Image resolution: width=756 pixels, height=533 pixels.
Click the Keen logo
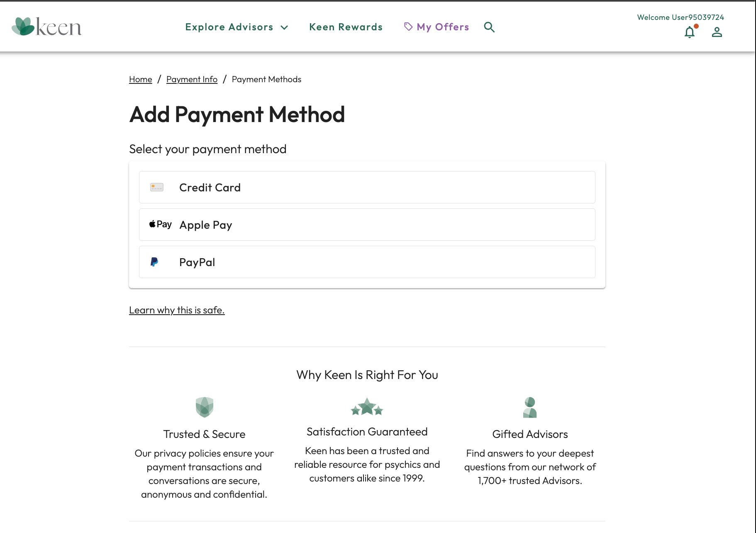click(x=46, y=27)
